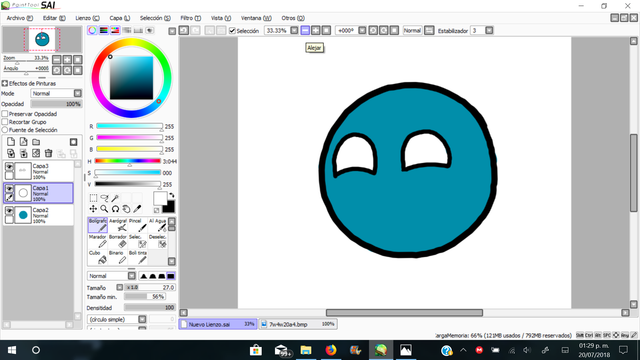Hide layer Capa1 using its eye icon
This screenshot has height=360, width=640.
point(9,189)
